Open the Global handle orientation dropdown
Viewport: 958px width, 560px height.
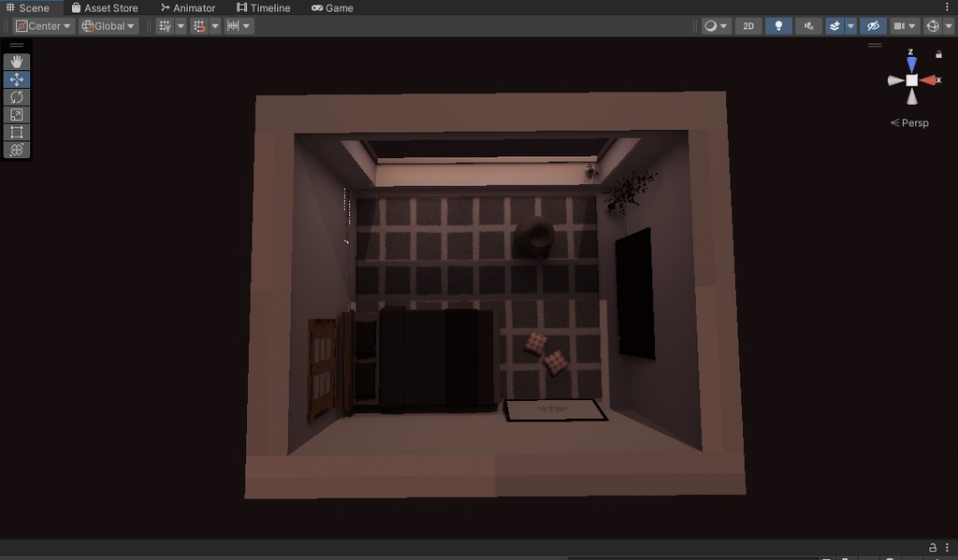(107, 25)
